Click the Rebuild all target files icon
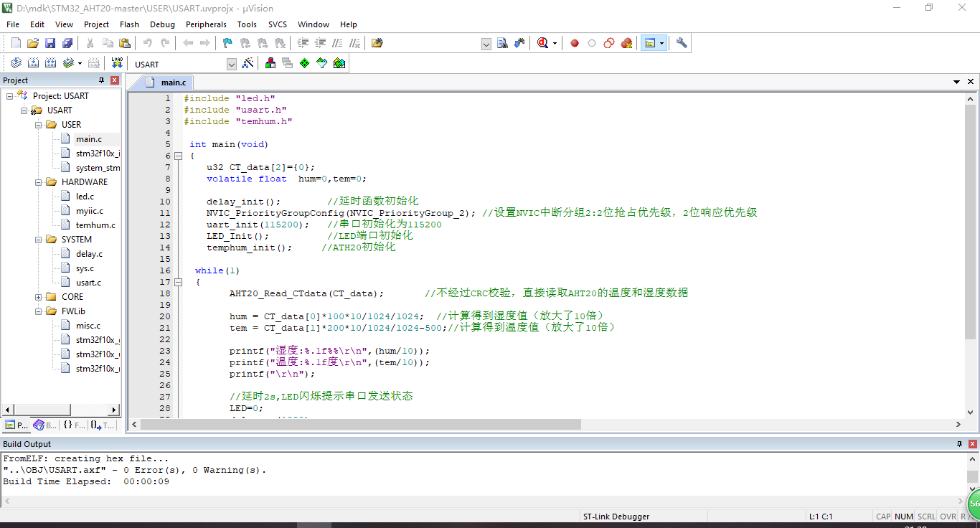Image resolution: width=980 pixels, height=528 pixels. [50, 63]
